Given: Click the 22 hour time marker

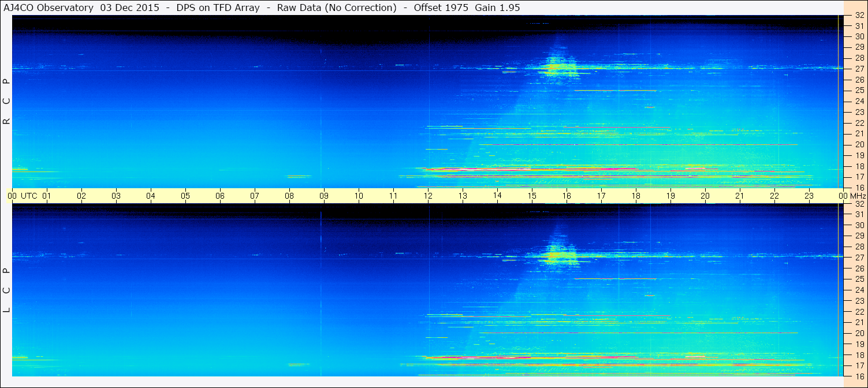Looking at the screenshot, I should point(774,196).
